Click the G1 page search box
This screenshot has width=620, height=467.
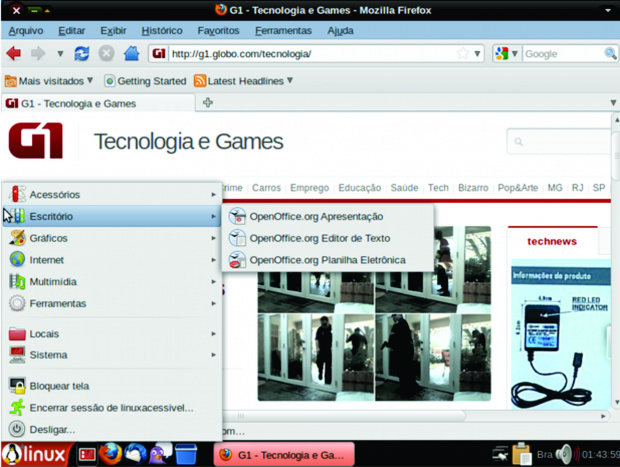tap(560, 141)
